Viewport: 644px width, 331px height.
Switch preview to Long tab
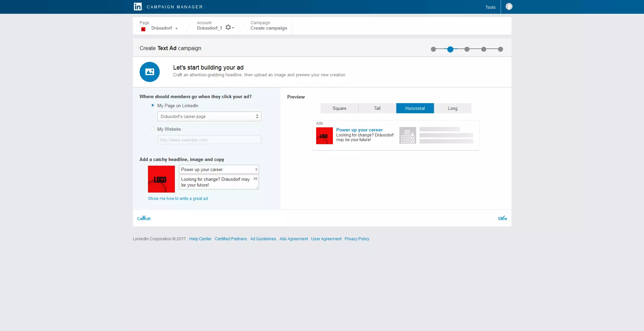[x=453, y=108]
